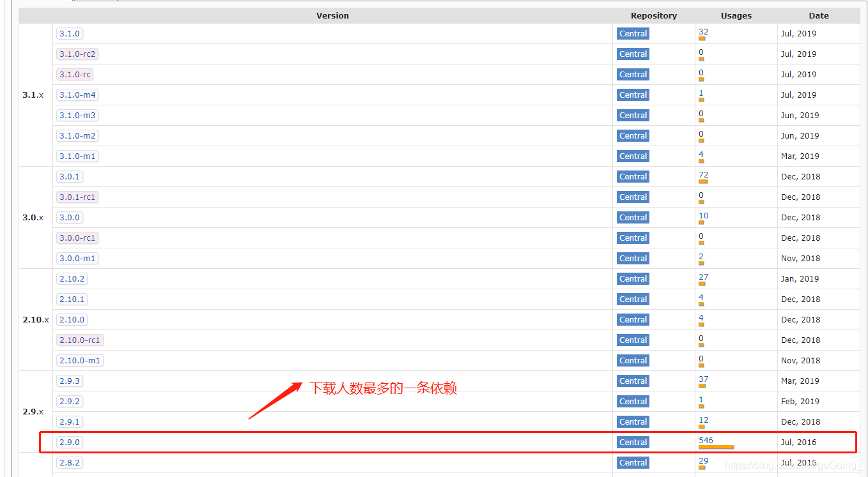The width and height of the screenshot is (868, 477).
Task: Open version 2.9.0 link
Action: 70,443
